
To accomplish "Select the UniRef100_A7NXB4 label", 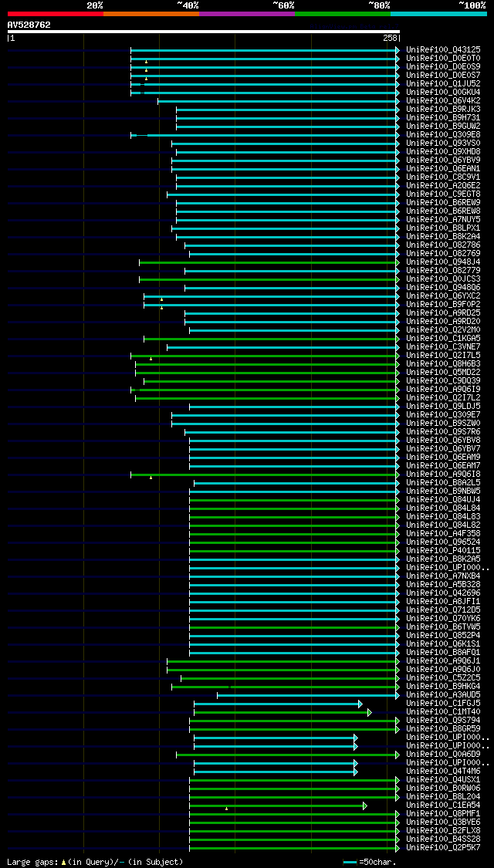I will (x=443, y=576).
